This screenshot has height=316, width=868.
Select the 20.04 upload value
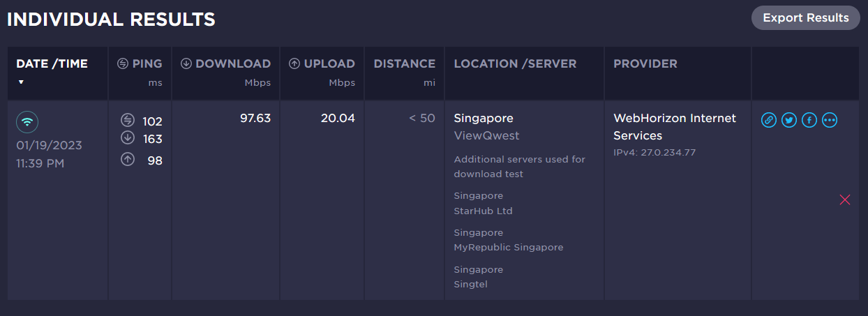(338, 118)
